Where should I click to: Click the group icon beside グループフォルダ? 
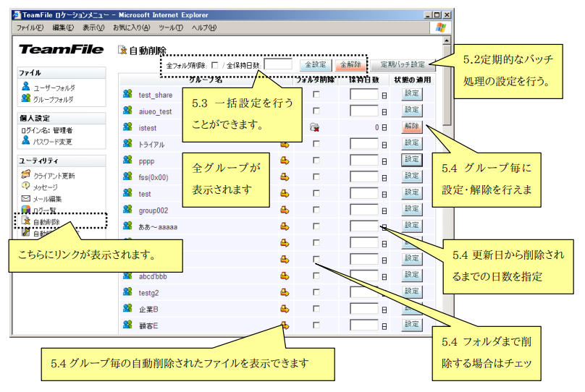coord(26,98)
